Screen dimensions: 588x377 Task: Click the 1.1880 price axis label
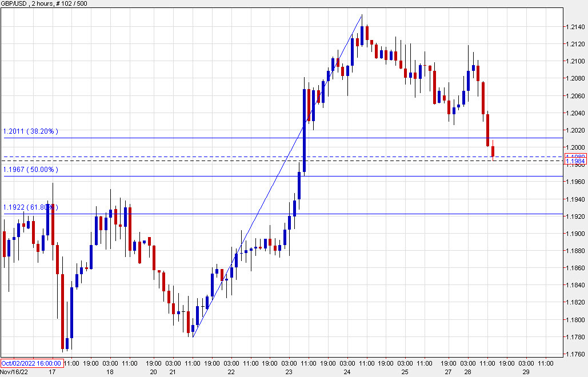[x=575, y=251]
